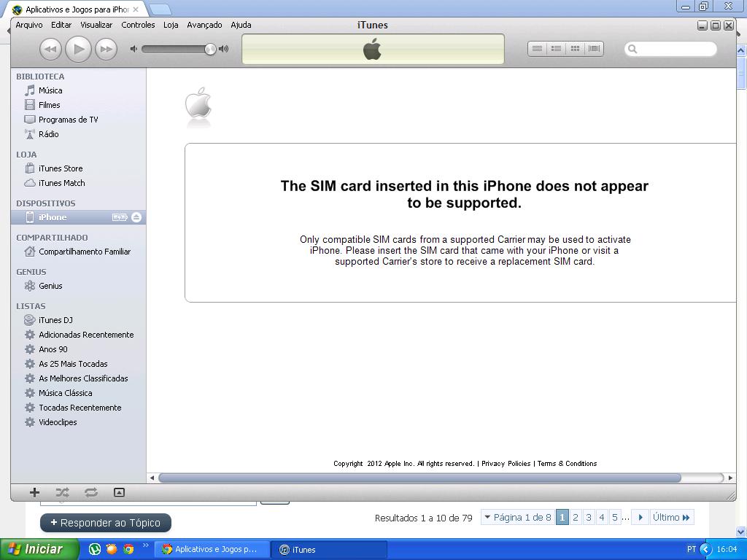Skip back with the Previous track button
Image resolution: width=747 pixels, height=560 pixels.
click(x=50, y=49)
